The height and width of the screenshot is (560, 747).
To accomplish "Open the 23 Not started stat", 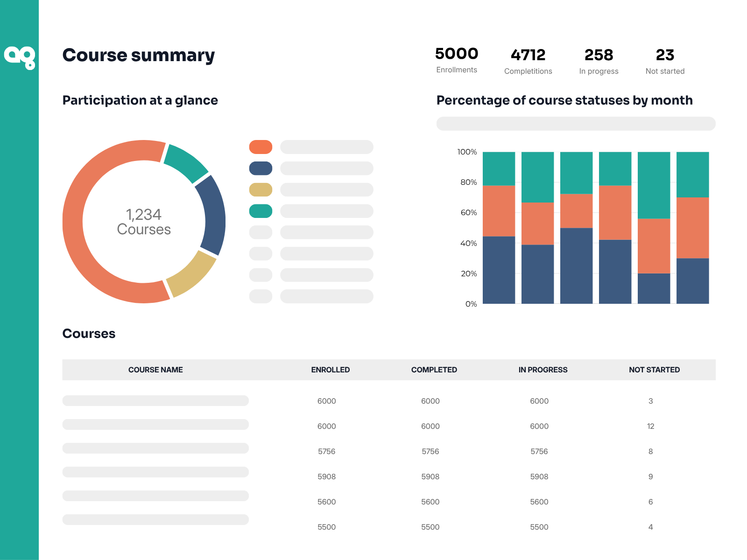I will click(665, 61).
